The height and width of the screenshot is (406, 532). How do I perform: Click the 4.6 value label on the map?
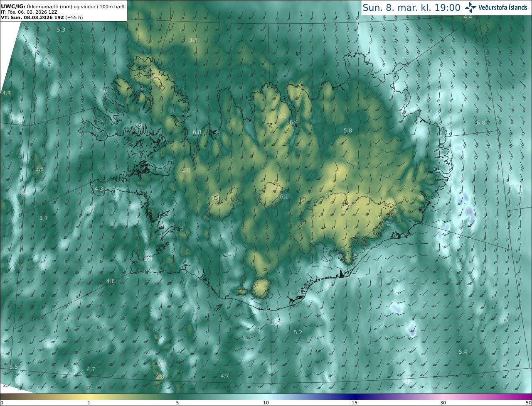coord(111,281)
